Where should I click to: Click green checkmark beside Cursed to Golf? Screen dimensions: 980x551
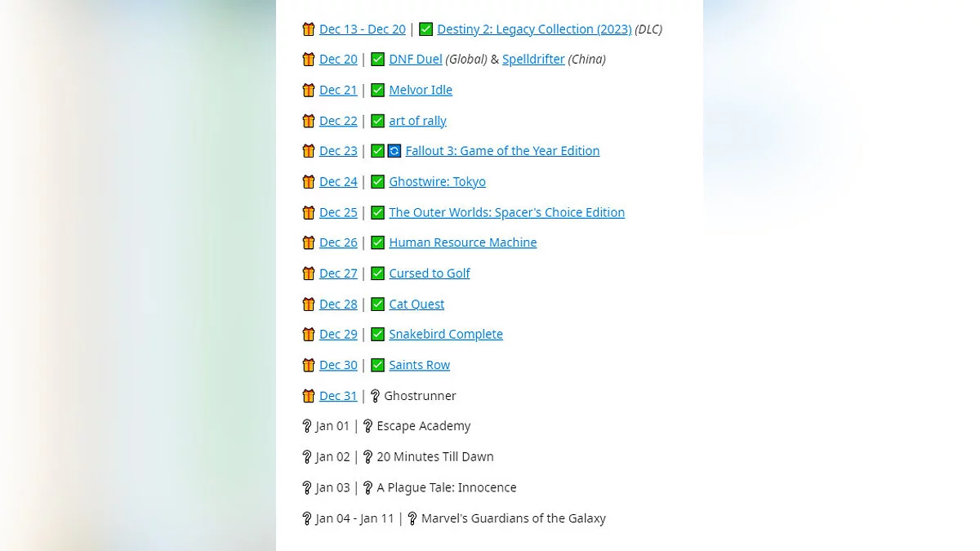pos(378,273)
